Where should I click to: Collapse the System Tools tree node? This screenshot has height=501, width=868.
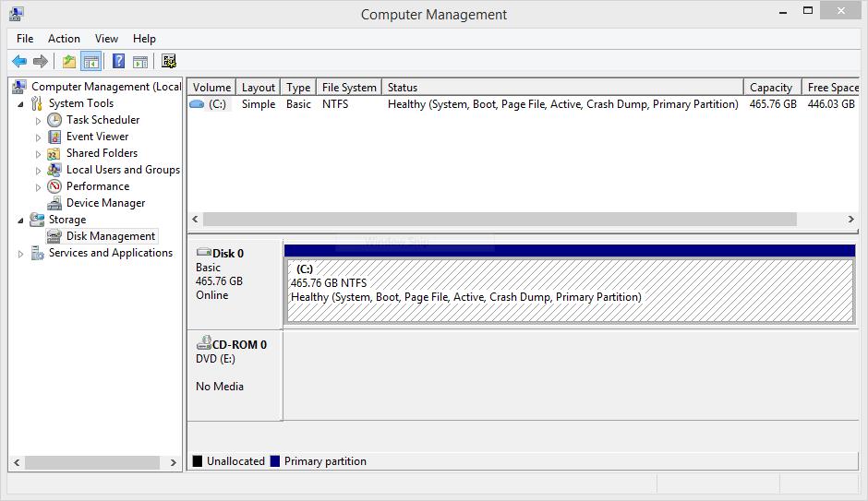pyautogui.click(x=21, y=104)
